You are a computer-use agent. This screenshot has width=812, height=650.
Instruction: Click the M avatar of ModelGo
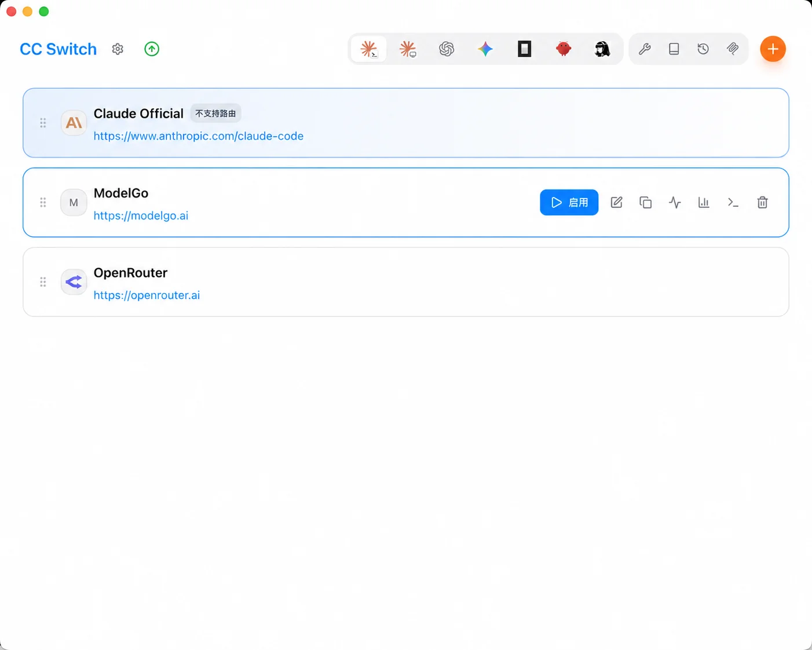tap(74, 202)
